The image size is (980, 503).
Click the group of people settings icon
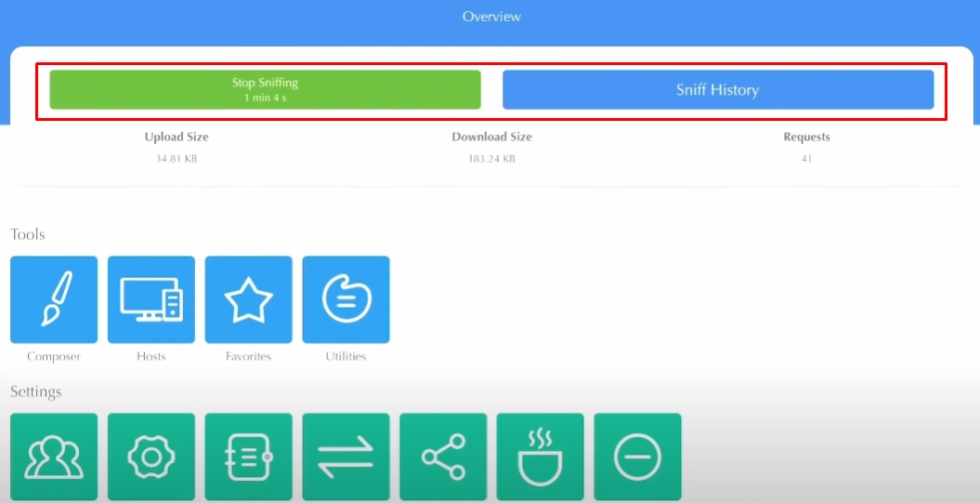(53, 457)
